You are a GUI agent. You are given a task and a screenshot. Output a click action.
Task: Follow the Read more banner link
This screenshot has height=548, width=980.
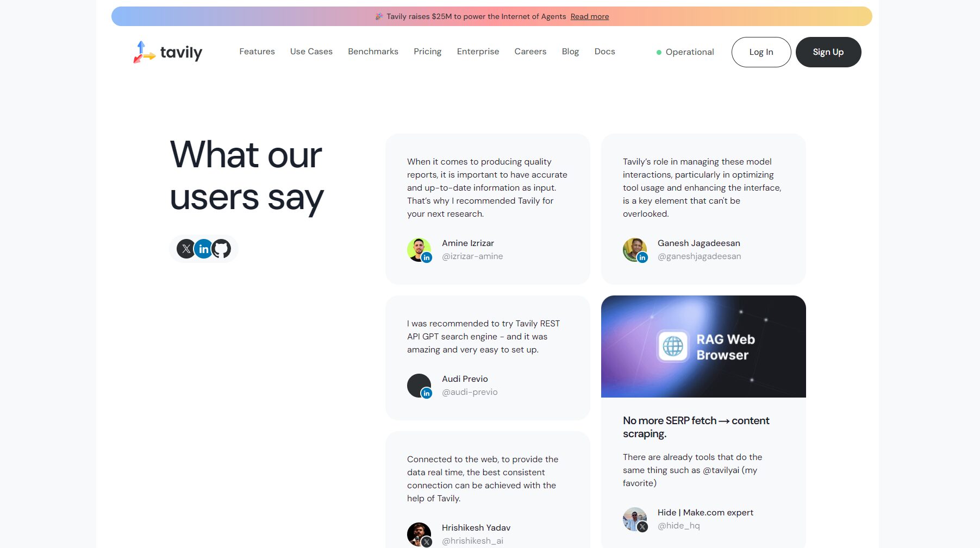coord(589,17)
